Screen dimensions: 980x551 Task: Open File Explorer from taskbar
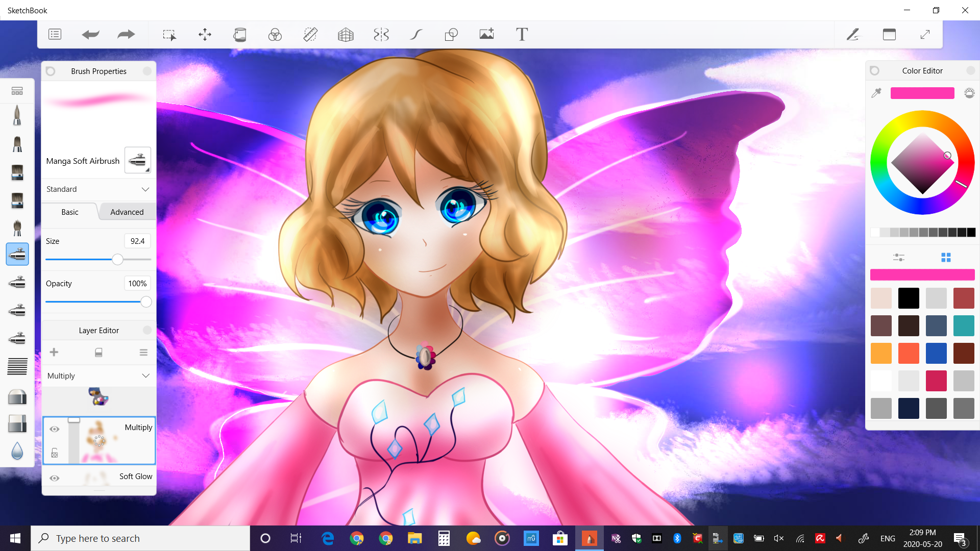coord(414,538)
